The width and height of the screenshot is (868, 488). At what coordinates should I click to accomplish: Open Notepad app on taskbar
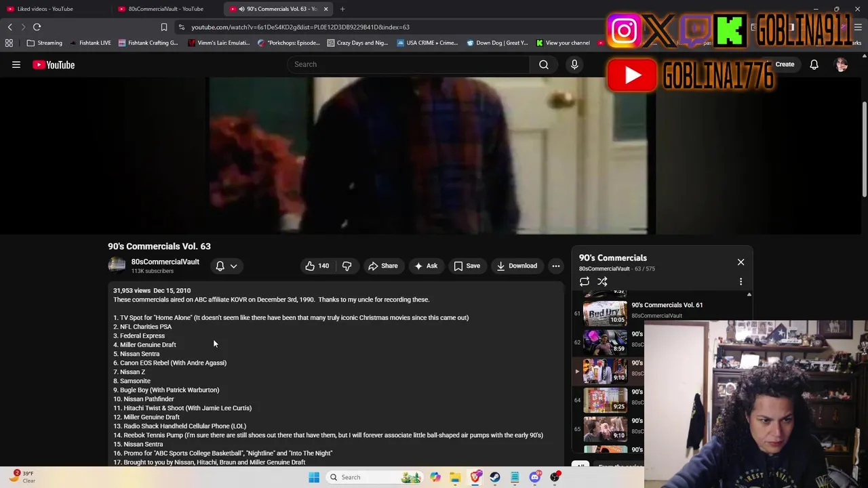(515, 477)
